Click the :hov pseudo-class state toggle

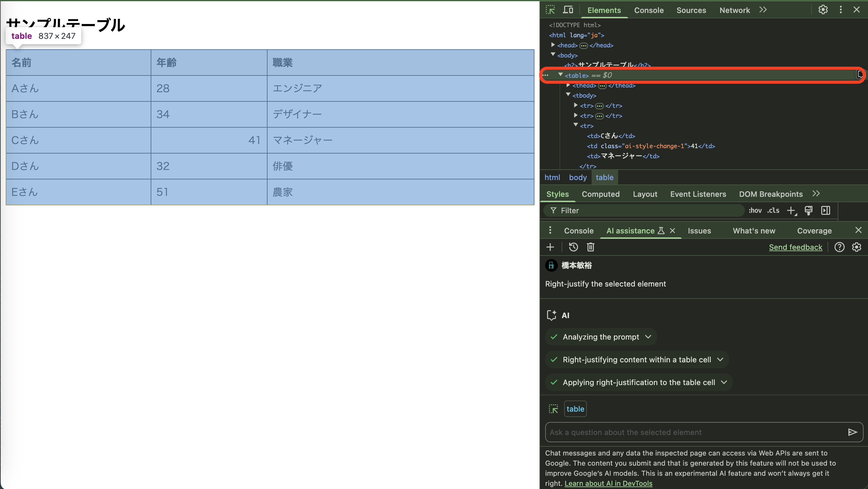[755, 210]
